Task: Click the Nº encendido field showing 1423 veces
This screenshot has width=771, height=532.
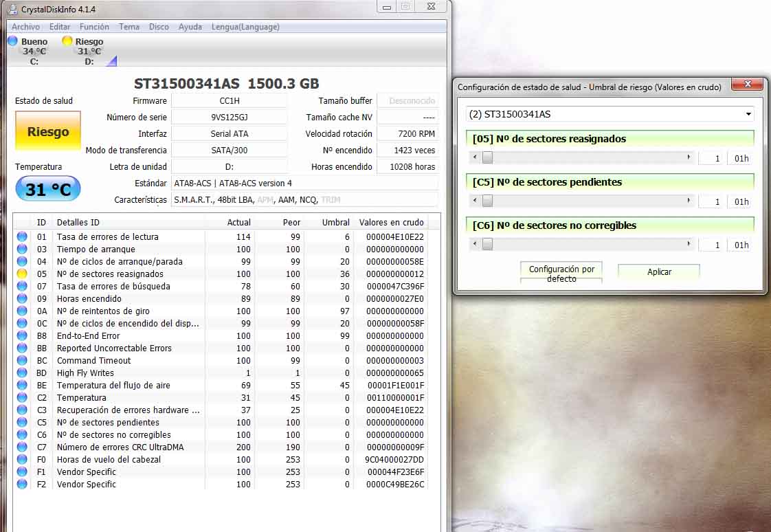Action: (x=407, y=150)
